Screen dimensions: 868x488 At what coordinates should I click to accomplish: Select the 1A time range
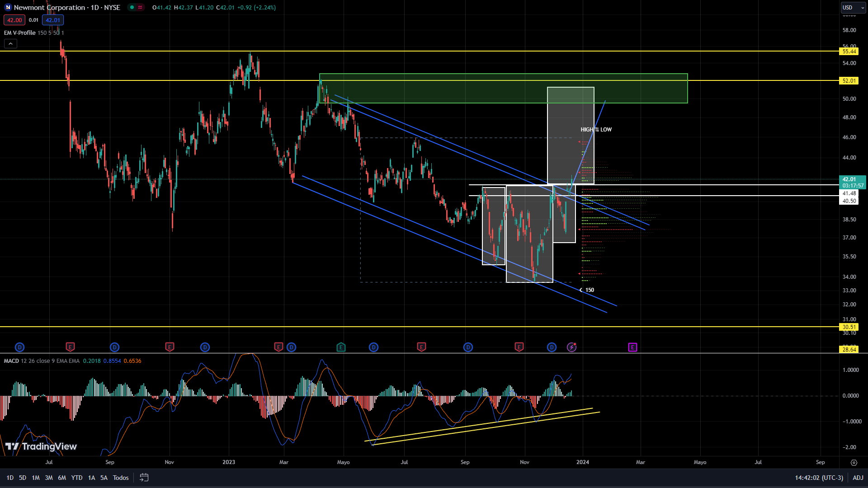(x=91, y=478)
